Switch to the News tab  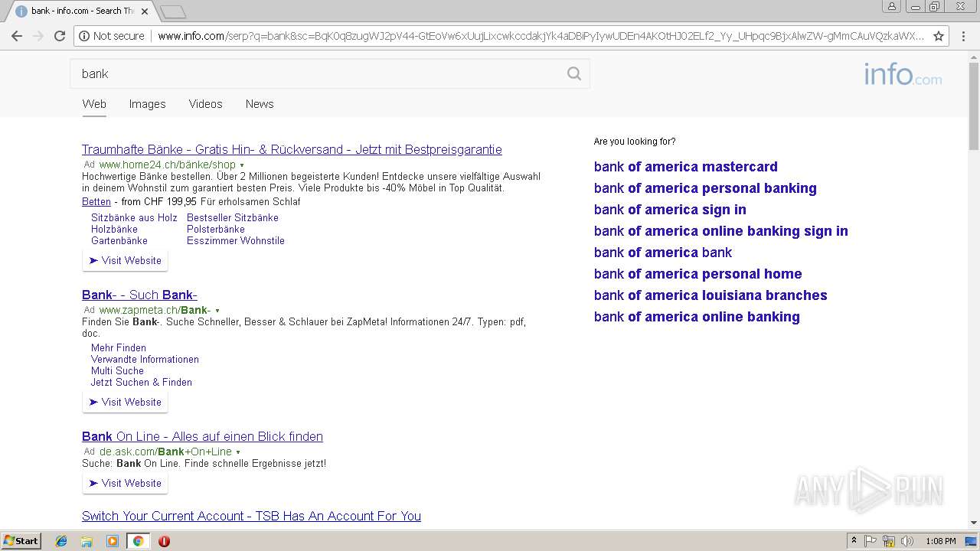click(260, 104)
